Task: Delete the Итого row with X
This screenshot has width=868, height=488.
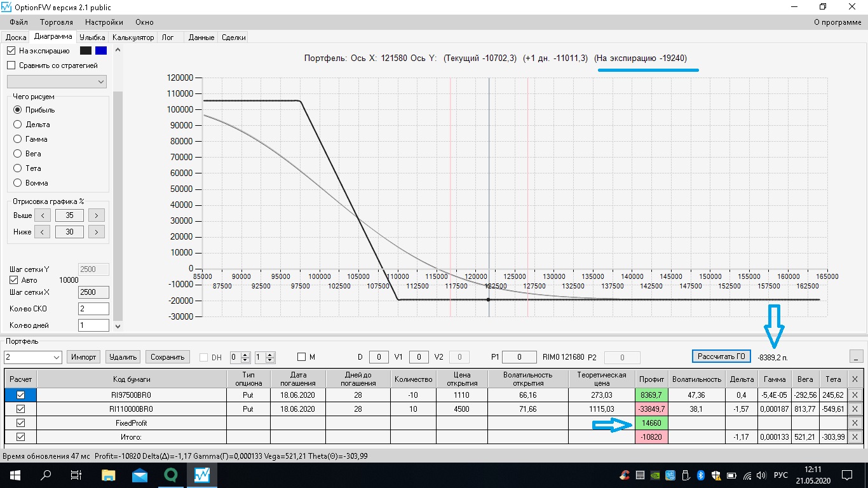Action: 855,437
